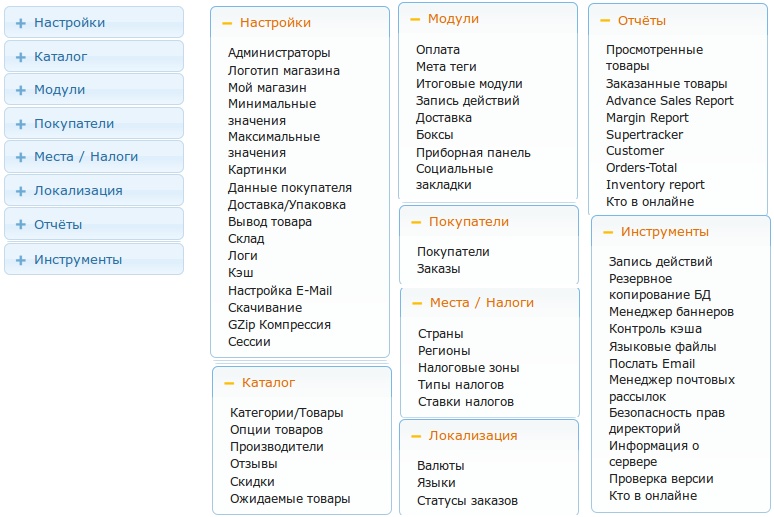Image resolution: width=774 pixels, height=517 pixels.
Task: Click plus icon beside Локализация in sidebar
Action: click(x=20, y=191)
